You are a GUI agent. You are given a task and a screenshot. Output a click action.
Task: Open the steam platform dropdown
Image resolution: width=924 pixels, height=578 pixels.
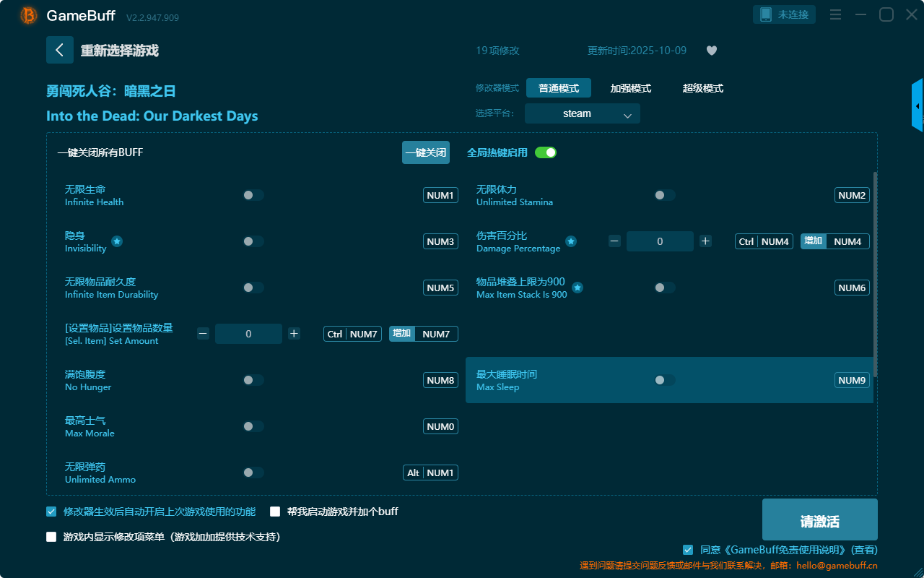point(582,113)
